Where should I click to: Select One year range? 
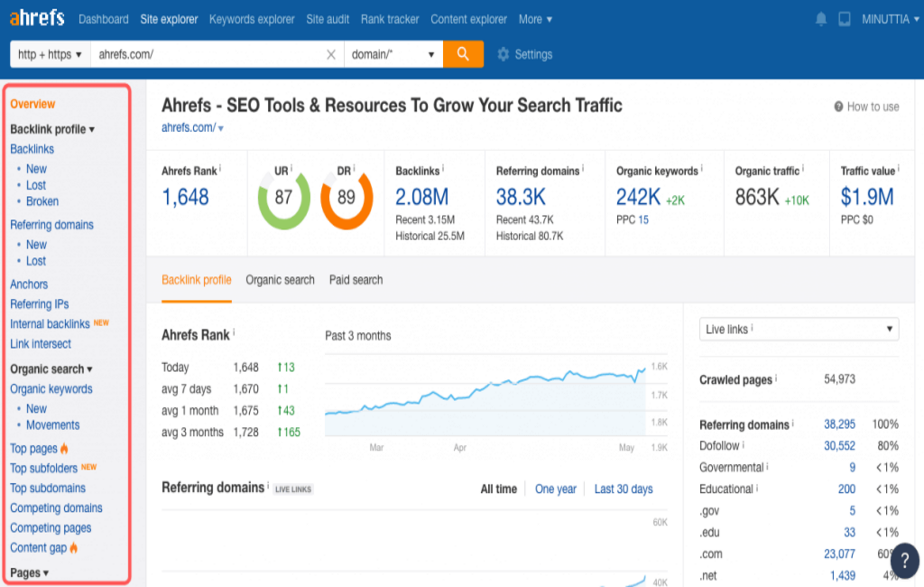(556, 489)
